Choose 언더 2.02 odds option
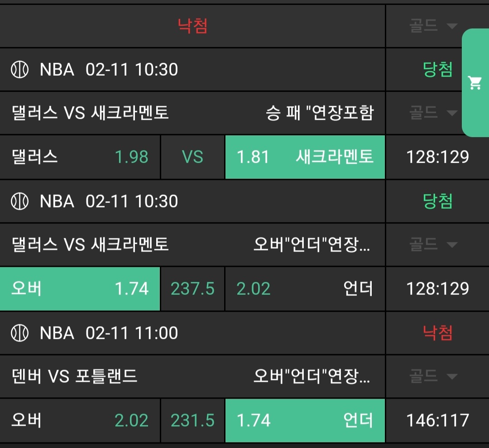 305,289
